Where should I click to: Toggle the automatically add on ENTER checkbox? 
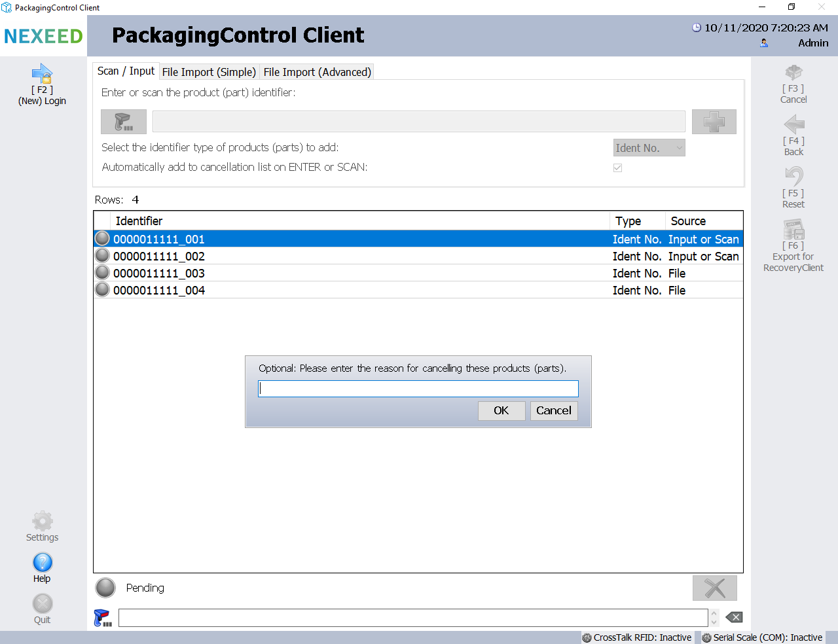coord(617,168)
